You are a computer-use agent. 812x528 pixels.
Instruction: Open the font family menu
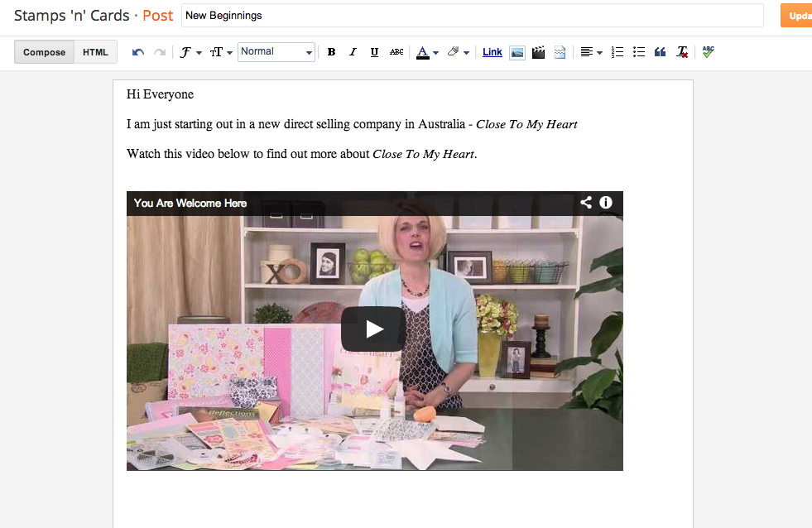click(x=190, y=52)
